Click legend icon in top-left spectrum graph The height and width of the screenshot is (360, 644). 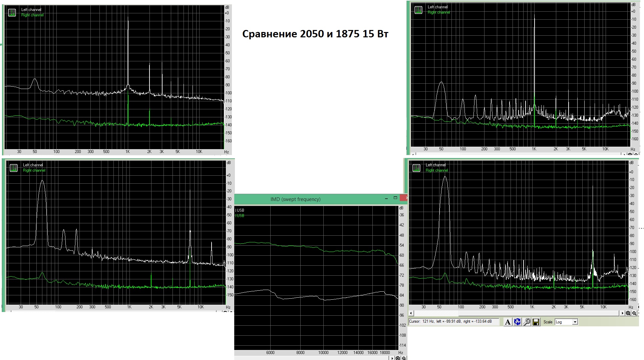[12, 13]
